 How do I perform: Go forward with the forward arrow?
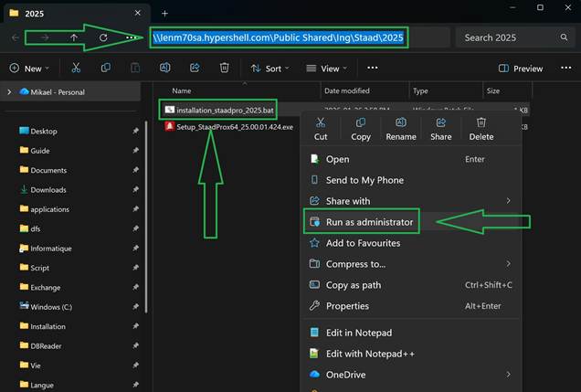click(45, 37)
